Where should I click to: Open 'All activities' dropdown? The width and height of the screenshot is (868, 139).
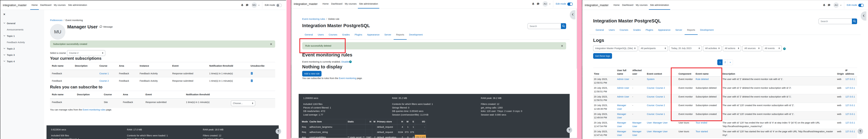click(x=712, y=49)
